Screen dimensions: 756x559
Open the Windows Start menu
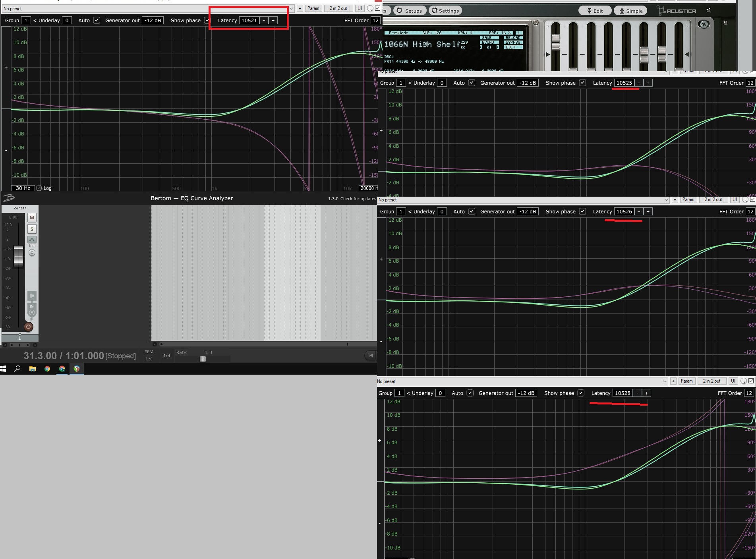pos(3,369)
